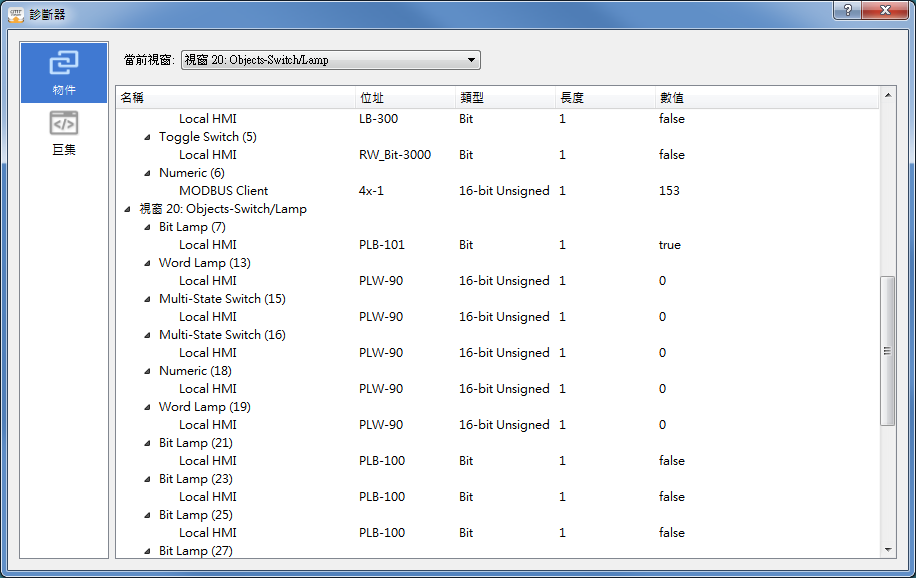Collapse the Toggle Switch (5) node
The image size is (916, 578).
click(147, 137)
